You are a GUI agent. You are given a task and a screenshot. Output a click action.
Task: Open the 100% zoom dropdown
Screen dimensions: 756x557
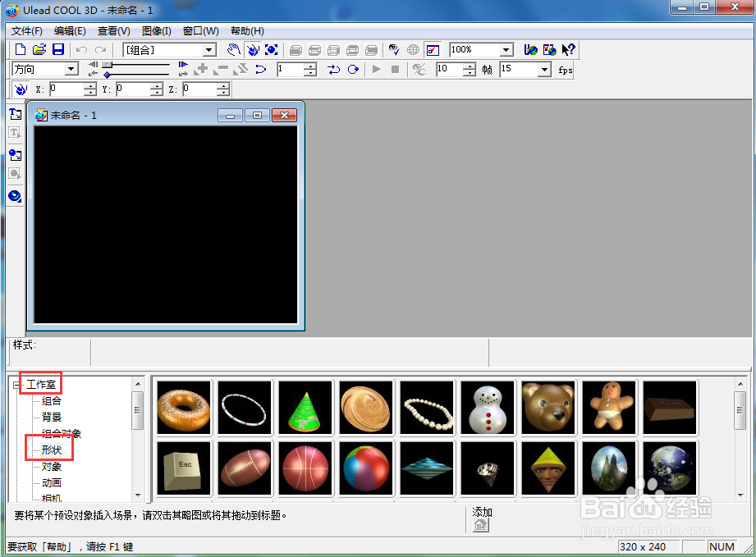click(x=506, y=50)
